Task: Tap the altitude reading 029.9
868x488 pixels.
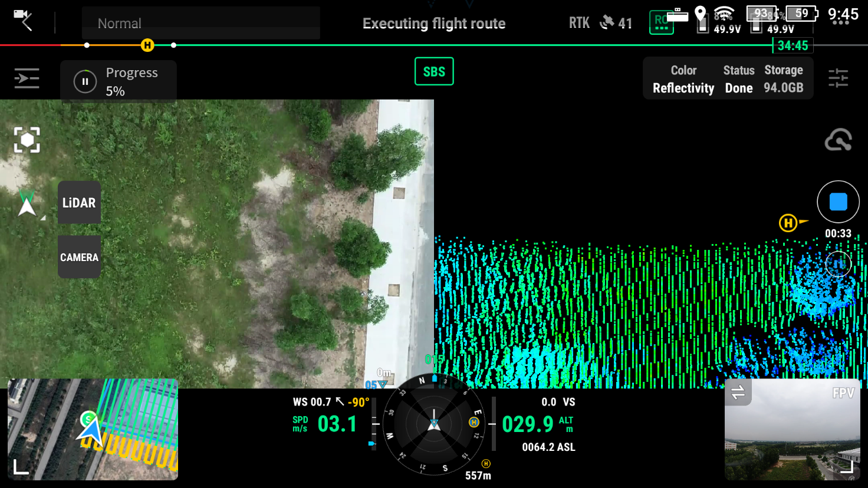Action: click(528, 424)
